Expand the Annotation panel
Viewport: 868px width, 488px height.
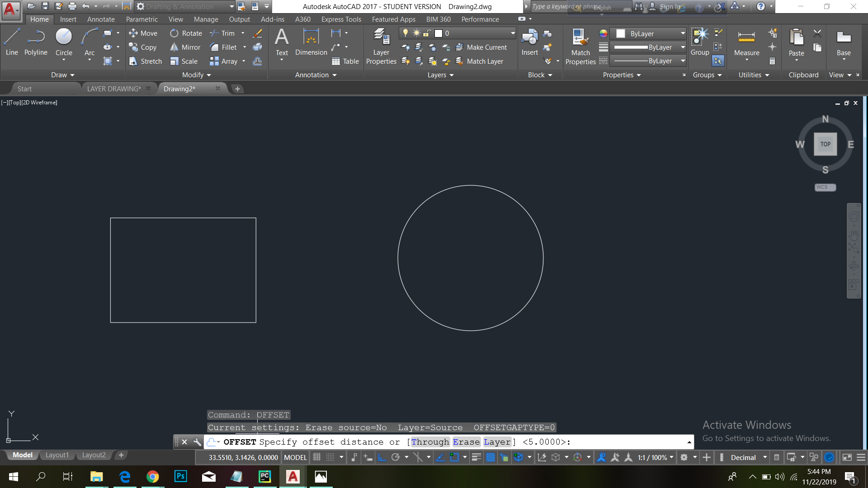tap(316, 75)
